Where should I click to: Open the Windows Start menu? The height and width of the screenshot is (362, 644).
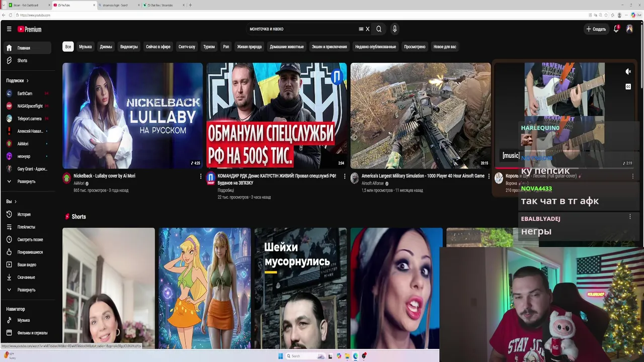pyautogui.click(x=281, y=356)
